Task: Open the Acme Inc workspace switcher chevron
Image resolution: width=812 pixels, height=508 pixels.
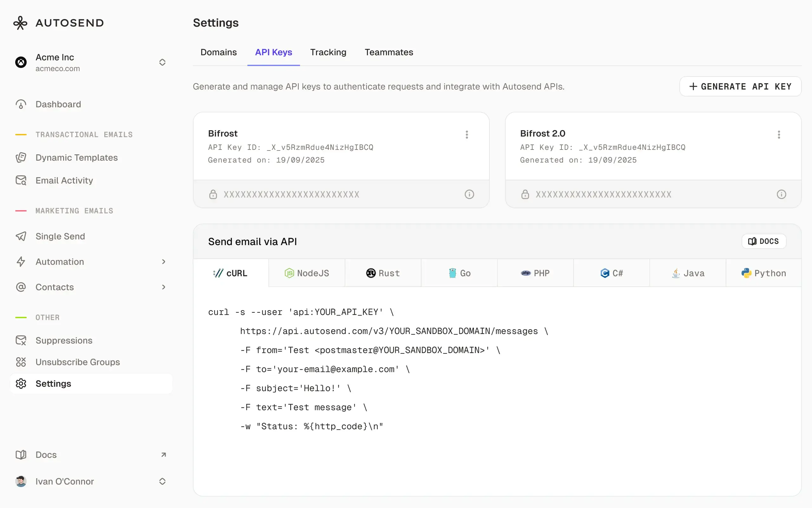Action: coord(162,62)
